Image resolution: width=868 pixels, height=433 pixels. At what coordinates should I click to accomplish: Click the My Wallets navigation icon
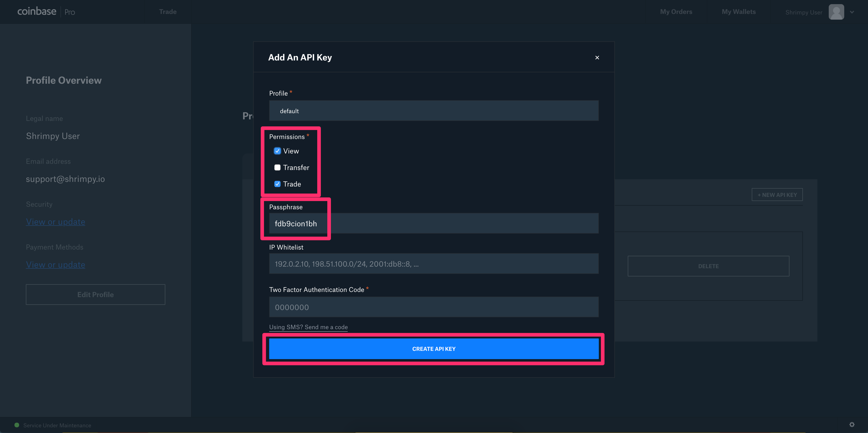[739, 11]
